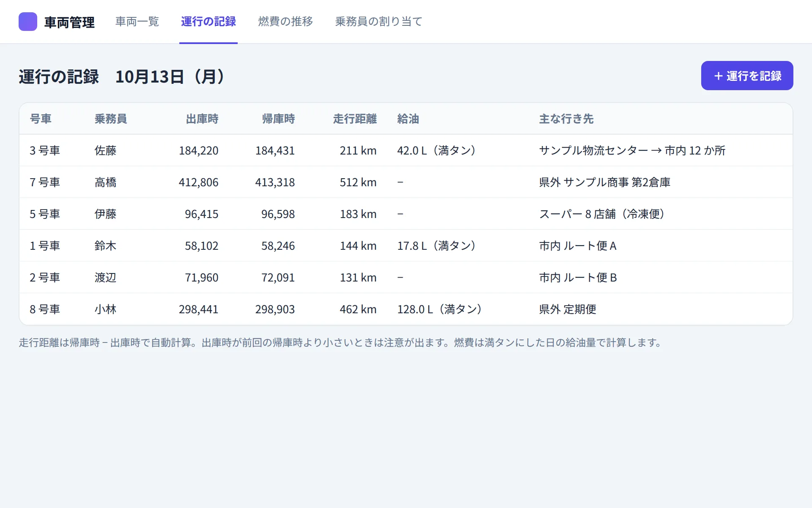Click the 帰庫時 column header
This screenshot has width=812, height=508.
[x=278, y=119]
